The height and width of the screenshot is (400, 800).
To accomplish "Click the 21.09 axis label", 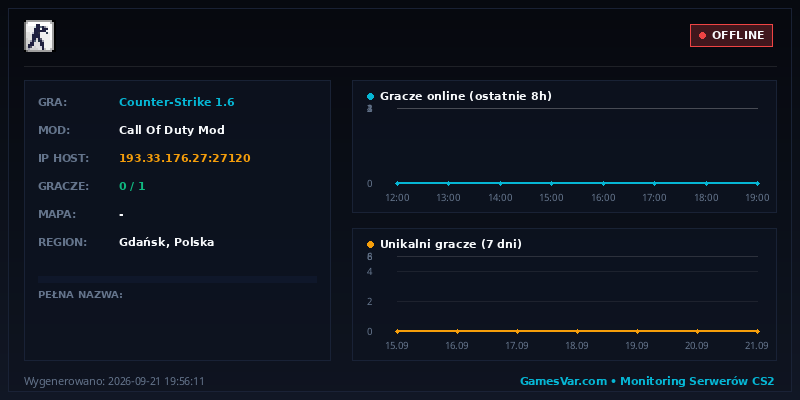I will click(x=757, y=345).
